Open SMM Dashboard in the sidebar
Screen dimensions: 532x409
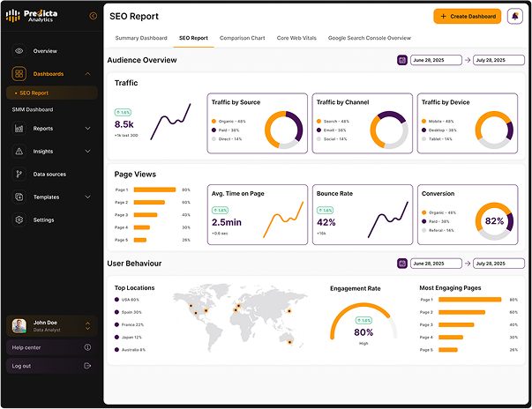click(33, 109)
